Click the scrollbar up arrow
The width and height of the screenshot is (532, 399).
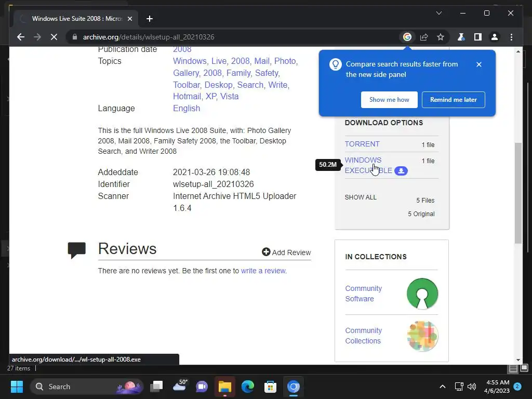[518, 51]
